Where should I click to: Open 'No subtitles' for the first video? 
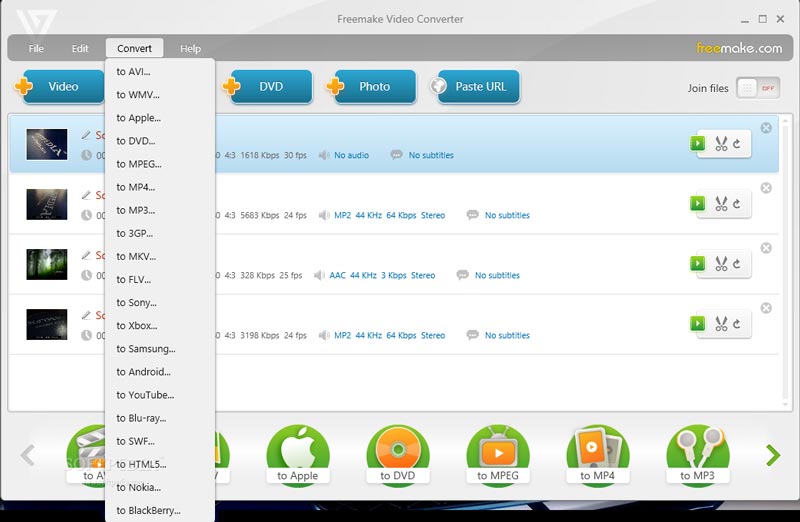431,155
